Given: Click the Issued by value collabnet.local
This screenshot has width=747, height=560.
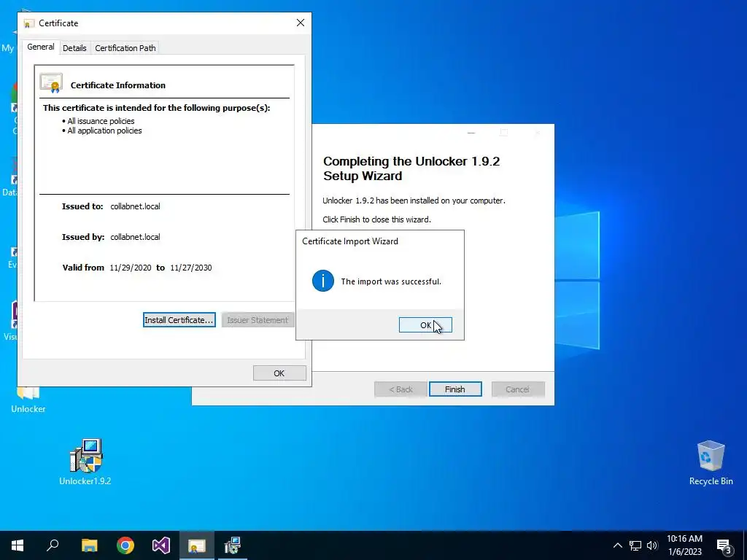Looking at the screenshot, I should pyautogui.click(x=135, y=237).
